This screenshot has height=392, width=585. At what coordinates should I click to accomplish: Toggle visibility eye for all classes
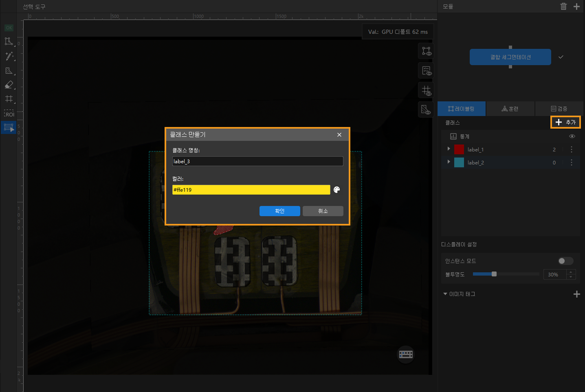(572, 136)
